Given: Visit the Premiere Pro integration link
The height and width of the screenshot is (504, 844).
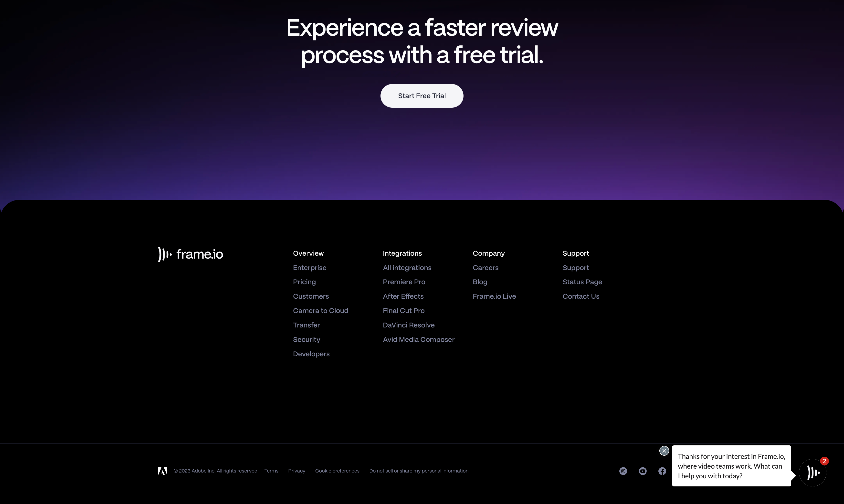Looking at the screenshot, I should [x=404, y=282].
